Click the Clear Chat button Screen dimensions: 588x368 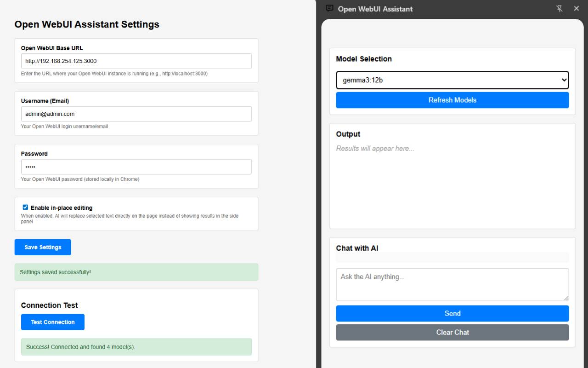click(452, 332)
